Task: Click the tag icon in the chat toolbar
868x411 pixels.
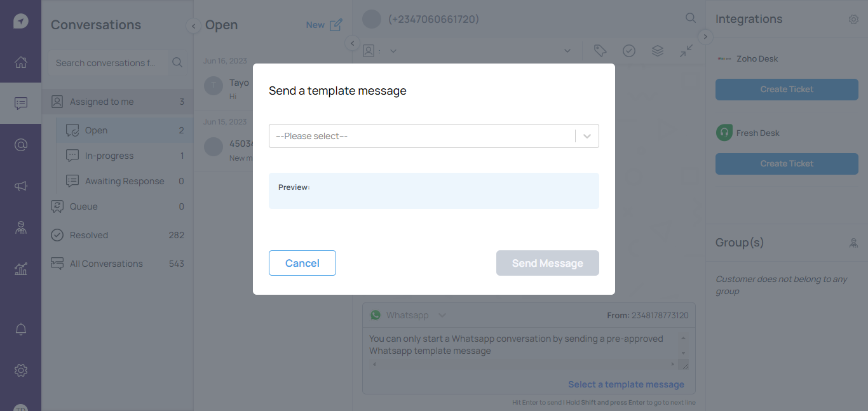Action: point(600,51)
